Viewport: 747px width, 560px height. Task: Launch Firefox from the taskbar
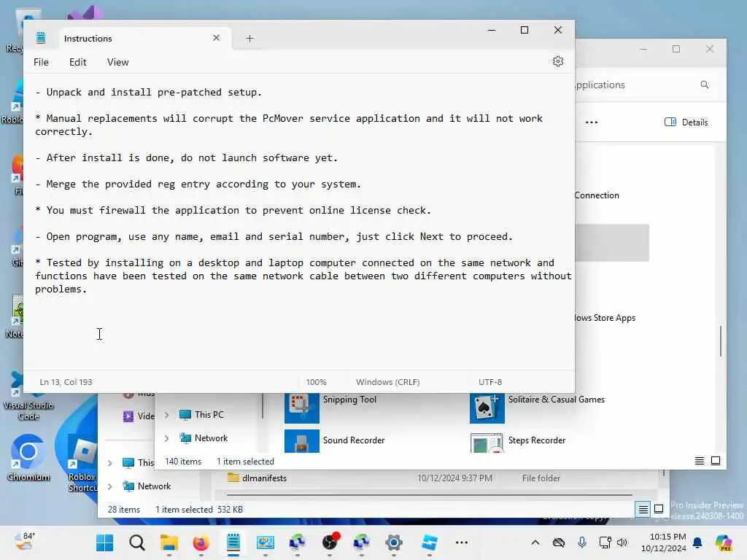coord(201,542)
